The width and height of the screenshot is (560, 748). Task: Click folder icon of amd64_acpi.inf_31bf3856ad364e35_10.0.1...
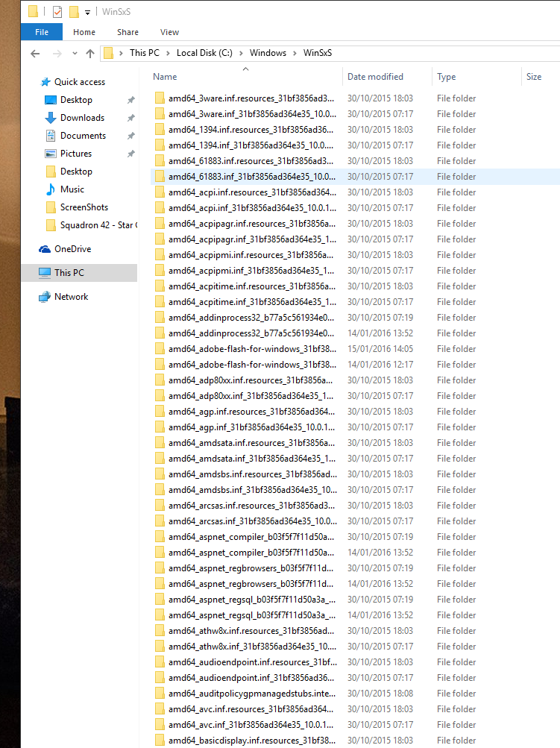[160, 207]
